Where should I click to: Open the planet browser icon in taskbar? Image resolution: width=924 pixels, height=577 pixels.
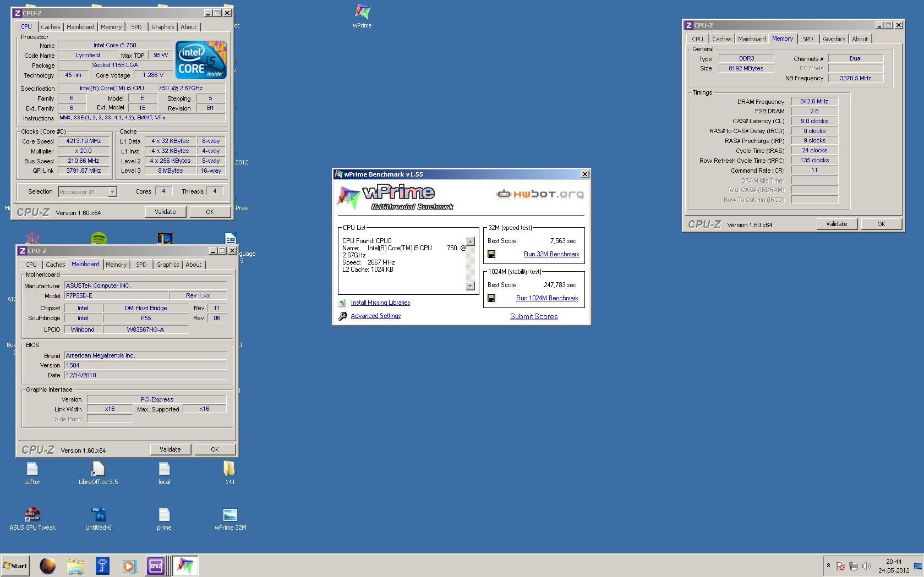tap(47, 565)
